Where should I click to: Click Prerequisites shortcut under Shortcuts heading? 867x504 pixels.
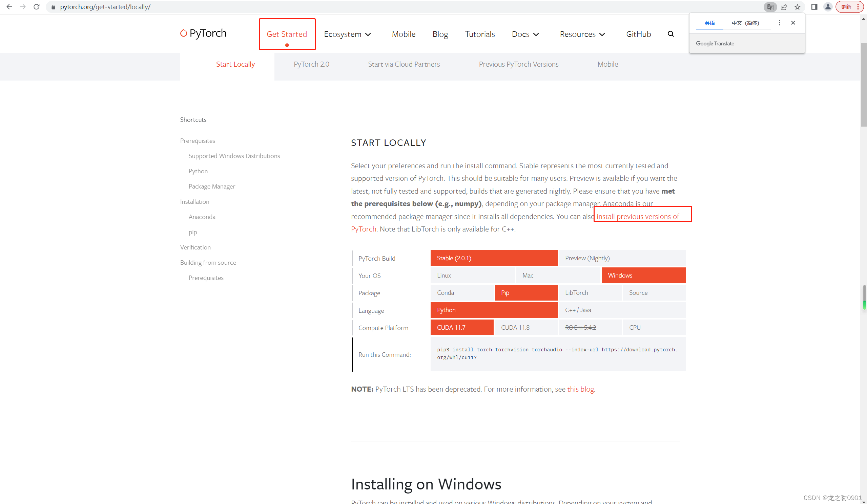198,140
